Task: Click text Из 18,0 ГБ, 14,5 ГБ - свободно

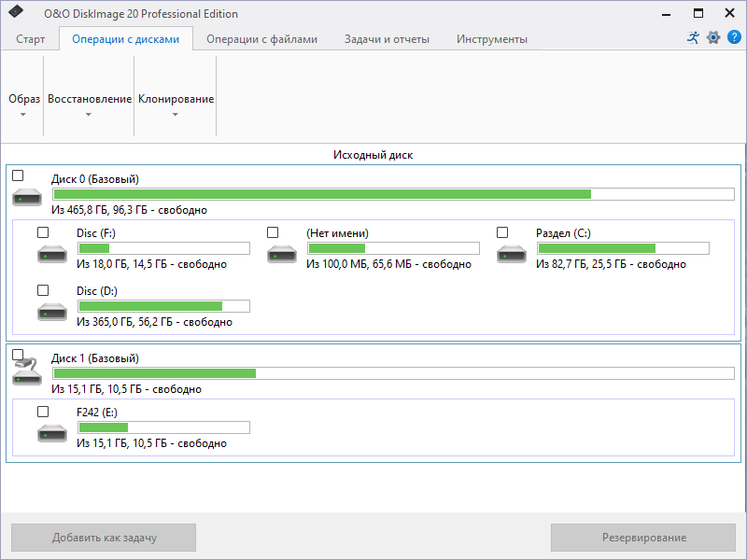Action: 151,264
